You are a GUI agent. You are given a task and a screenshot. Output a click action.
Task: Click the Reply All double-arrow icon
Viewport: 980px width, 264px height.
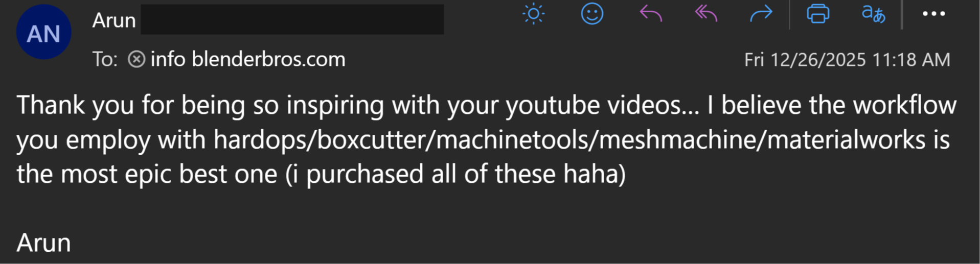click(x=706, y=14)
